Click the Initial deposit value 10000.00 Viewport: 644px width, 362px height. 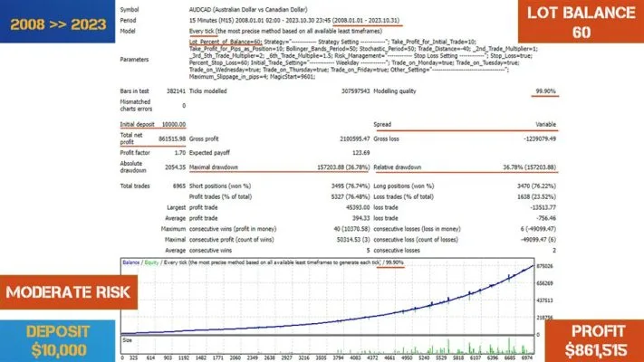(x=173, y=124)
